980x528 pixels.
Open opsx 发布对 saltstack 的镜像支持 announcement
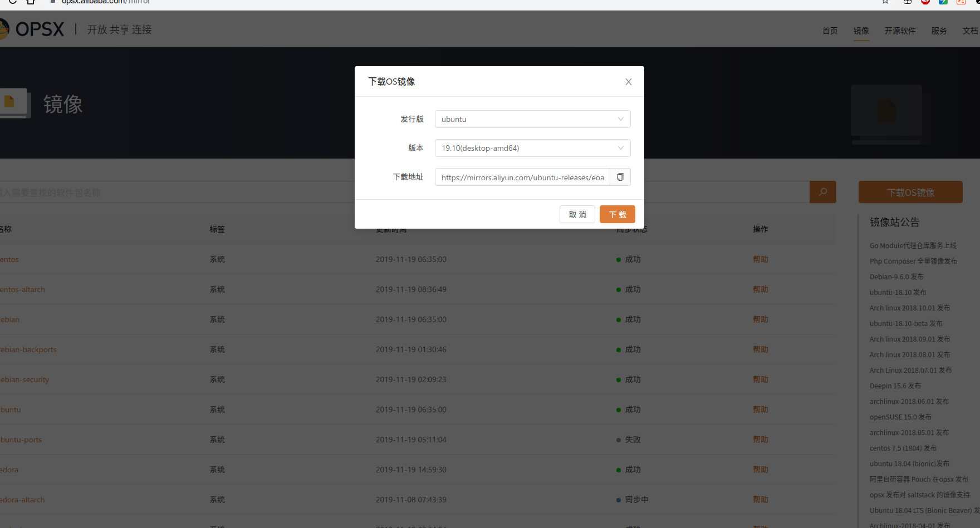920,495
